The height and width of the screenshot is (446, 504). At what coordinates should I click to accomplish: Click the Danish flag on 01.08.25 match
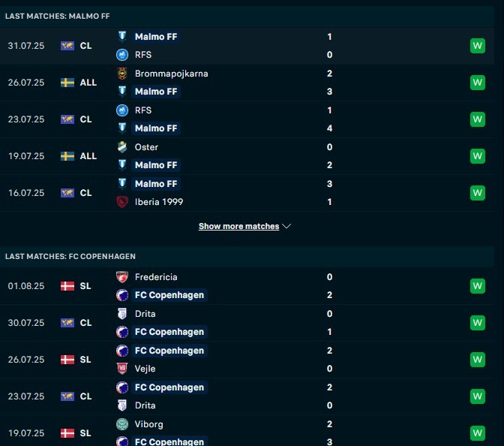point(67,286)
